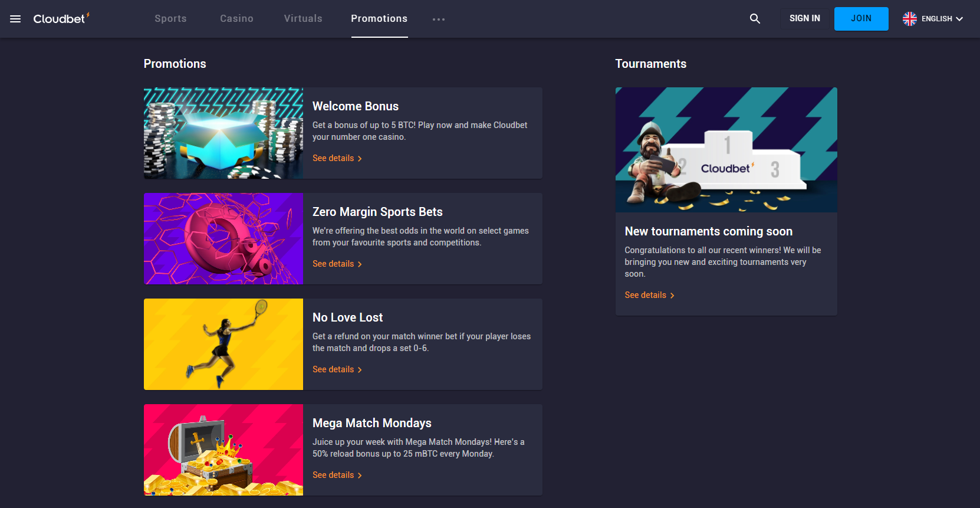The width and height of the screenshot is (980, 508).
Task: Open the more options ellipsis menu
Action: (439, 19)
